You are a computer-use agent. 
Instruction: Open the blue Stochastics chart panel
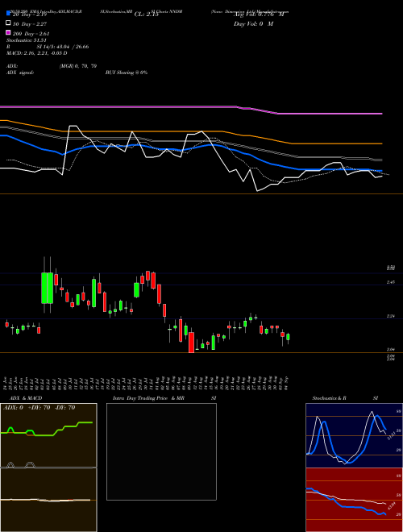[354, 435]
